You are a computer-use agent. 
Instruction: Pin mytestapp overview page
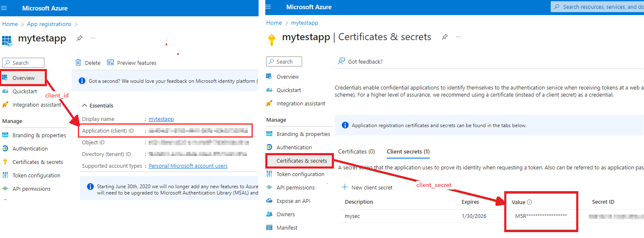79,38
